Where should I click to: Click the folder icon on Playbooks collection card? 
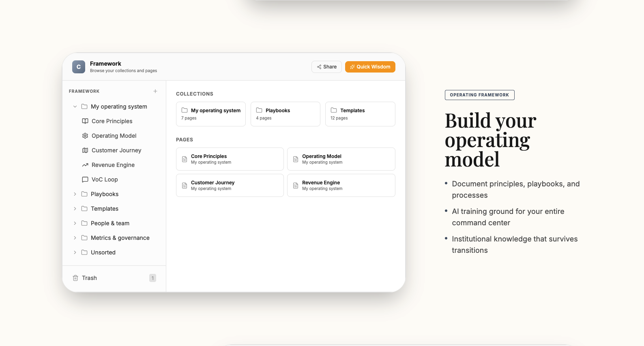click(x=259, y=110)
